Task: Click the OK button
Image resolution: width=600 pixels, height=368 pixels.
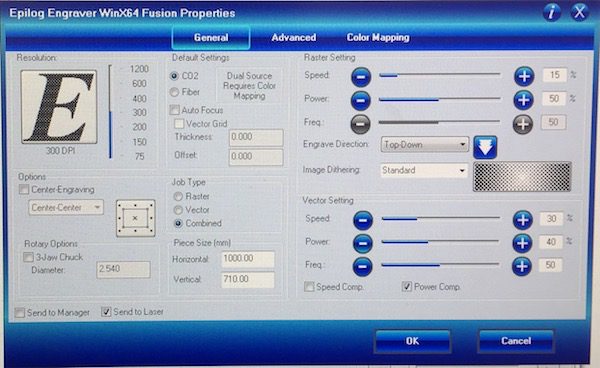Action: (412, 341)
